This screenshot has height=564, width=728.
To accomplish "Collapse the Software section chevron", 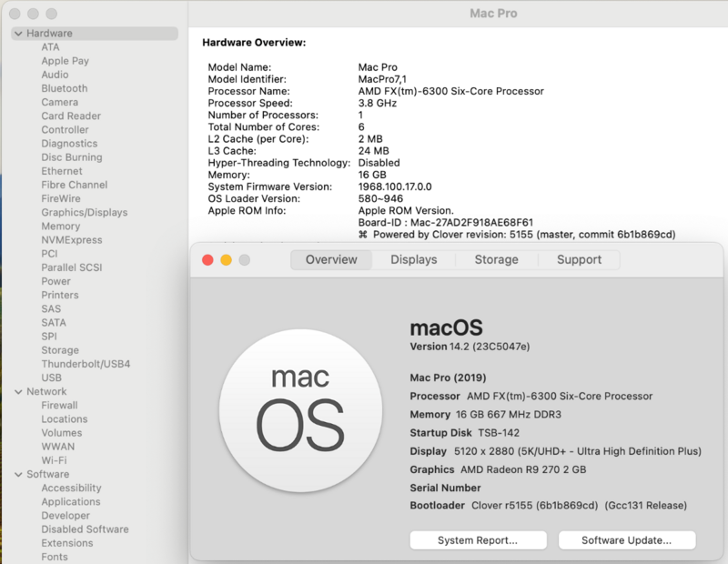I will click(18, 475).
